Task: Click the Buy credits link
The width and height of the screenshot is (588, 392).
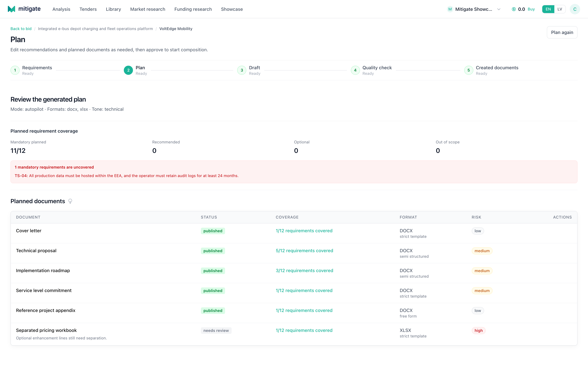Action: [x=531, y=9]
